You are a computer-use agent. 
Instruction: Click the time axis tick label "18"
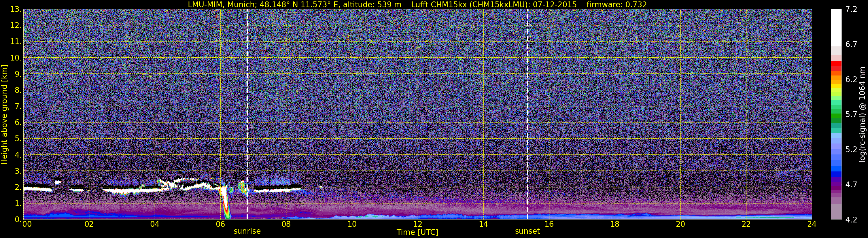614,224
